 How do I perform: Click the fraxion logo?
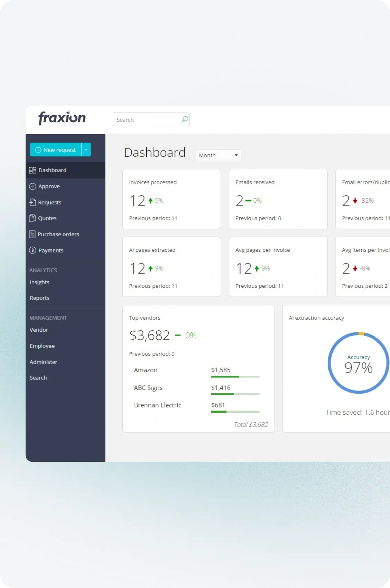coord(62,118)
